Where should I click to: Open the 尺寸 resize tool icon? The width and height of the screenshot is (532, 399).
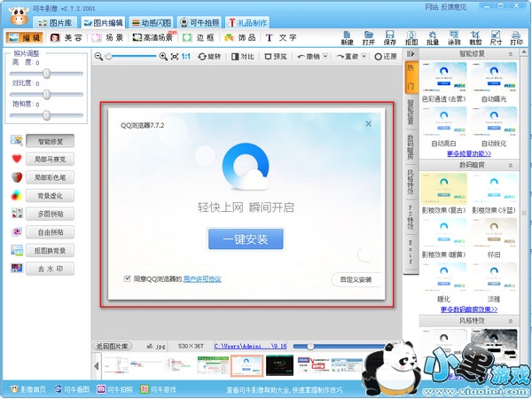[x=496, y=38]
